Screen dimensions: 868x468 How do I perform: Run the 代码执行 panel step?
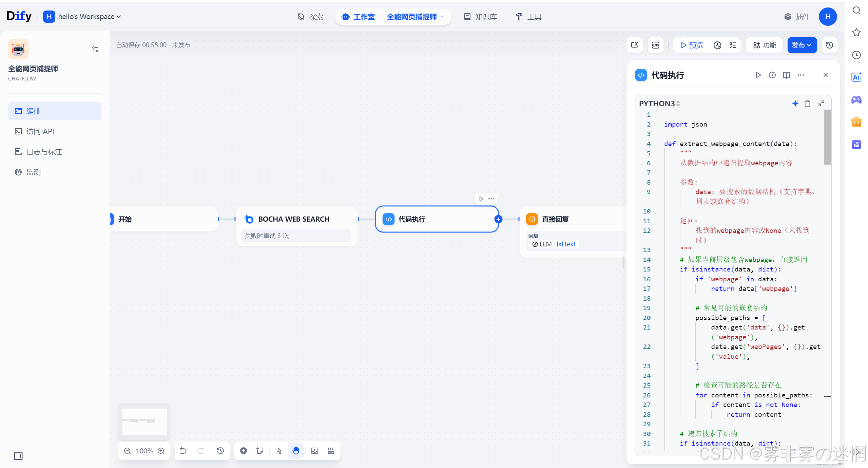758,75
